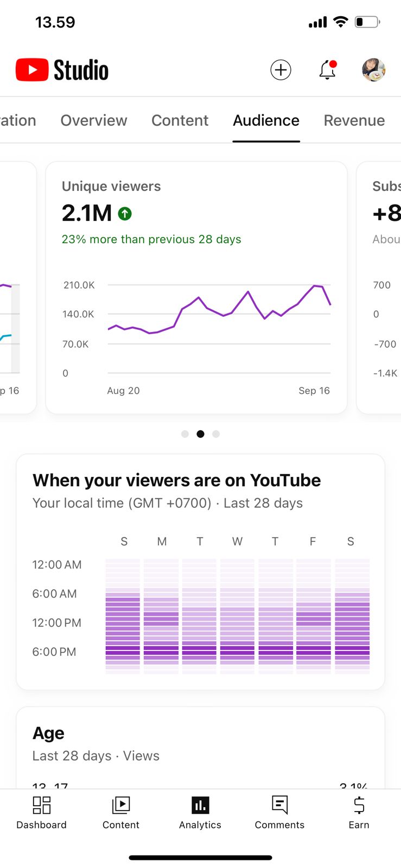This screenshot has width=401, height=868.
Task: Tap the Create plus icon
Action: [281, 70]
